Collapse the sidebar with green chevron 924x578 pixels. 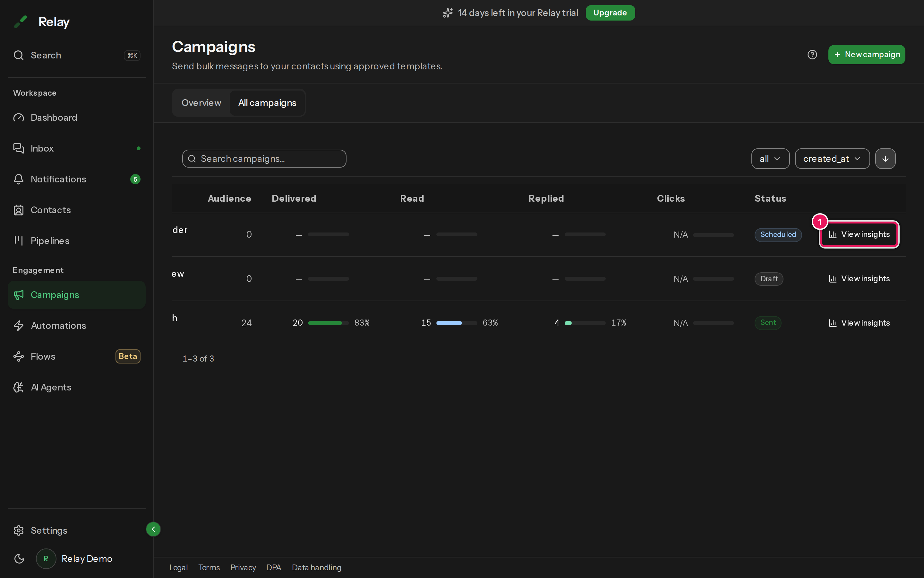pos(153,529)
